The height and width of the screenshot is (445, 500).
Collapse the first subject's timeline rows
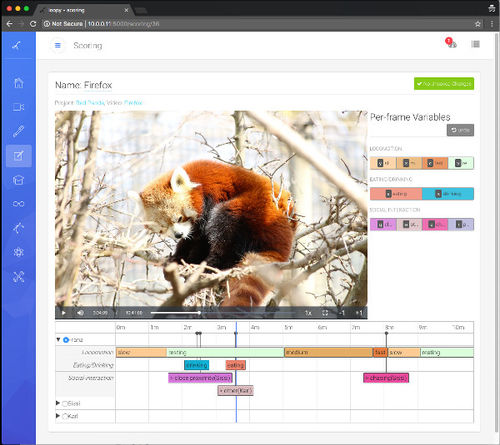click(x=58, y=339)
